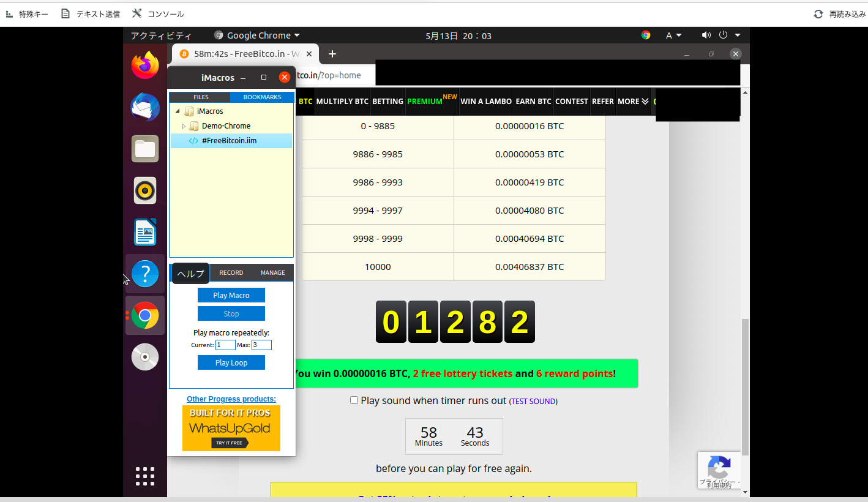Screen dimensions: 868x502
Task: Open the volume icon in system tray
Action: [x=706, y=36]
